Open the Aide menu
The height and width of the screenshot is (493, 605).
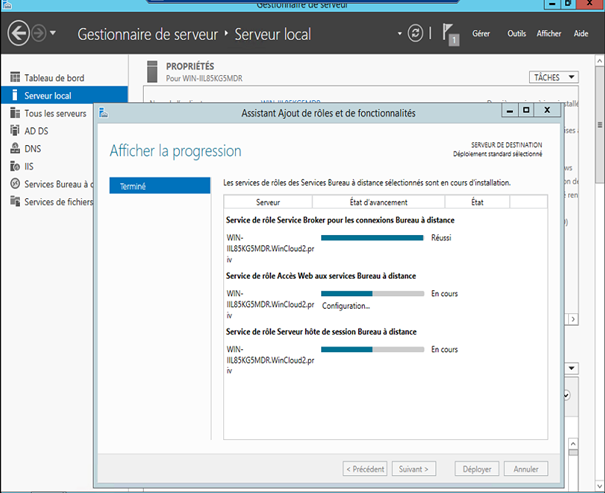click(x=581, y=34)
